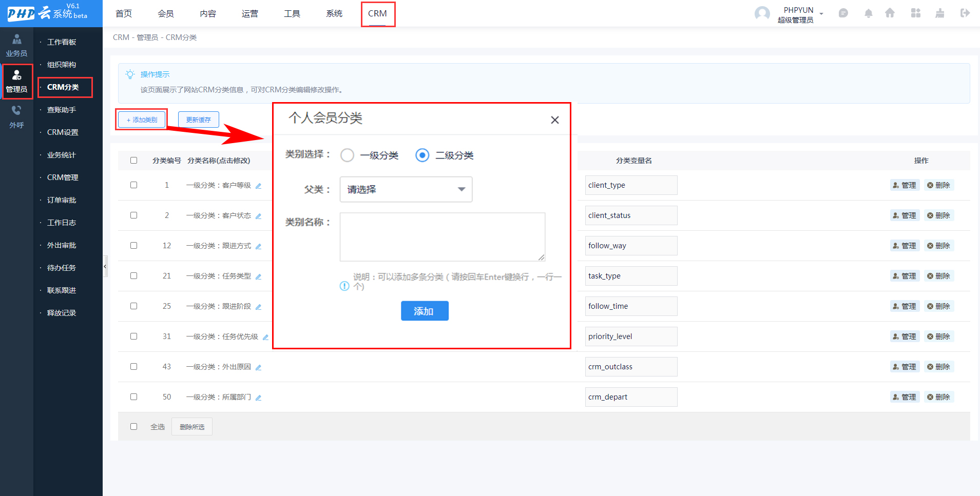The image size is (980, 496).
Task: Go to site home via house icon
Action: [x=890, y=13]
